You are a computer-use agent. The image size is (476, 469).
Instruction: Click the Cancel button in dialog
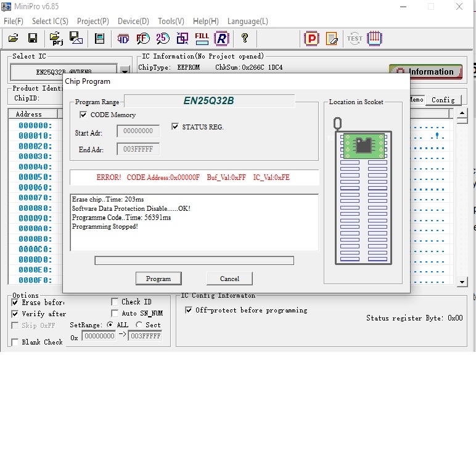tap(229, 279)
